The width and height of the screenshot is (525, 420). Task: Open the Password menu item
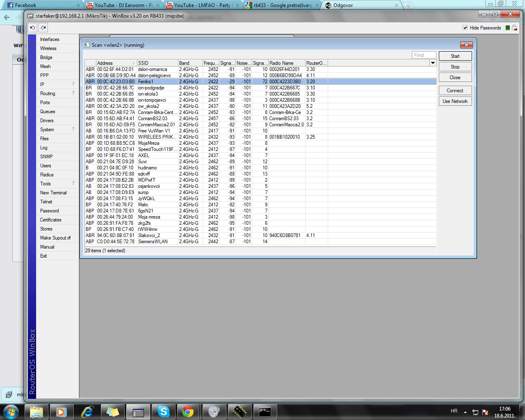50,211
